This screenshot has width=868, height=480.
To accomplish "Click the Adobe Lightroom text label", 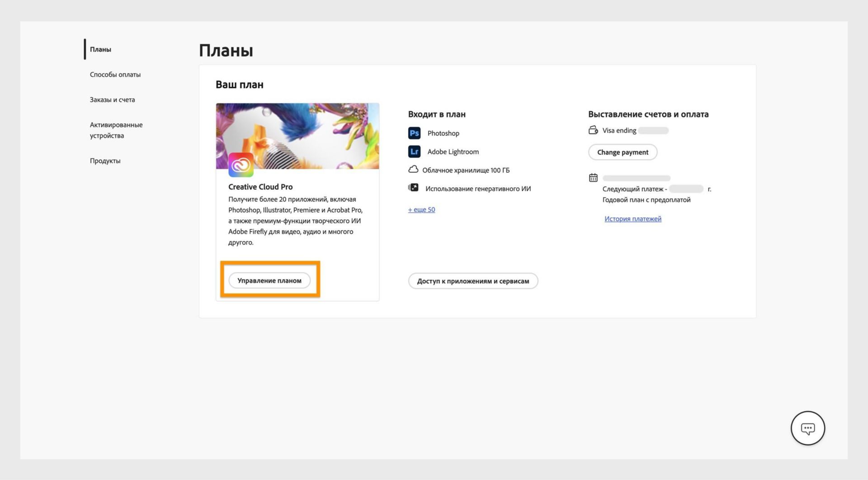I will pyautogui.click(x=453, y=152).
